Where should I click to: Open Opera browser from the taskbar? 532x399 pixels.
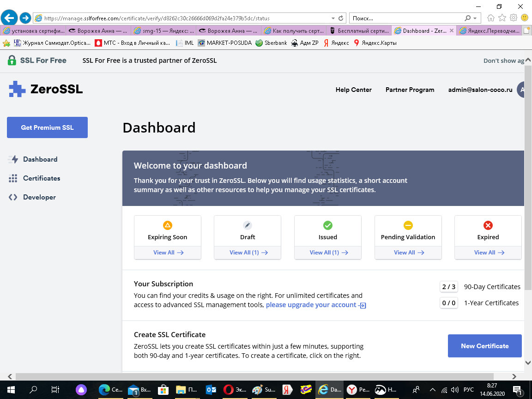235,390
